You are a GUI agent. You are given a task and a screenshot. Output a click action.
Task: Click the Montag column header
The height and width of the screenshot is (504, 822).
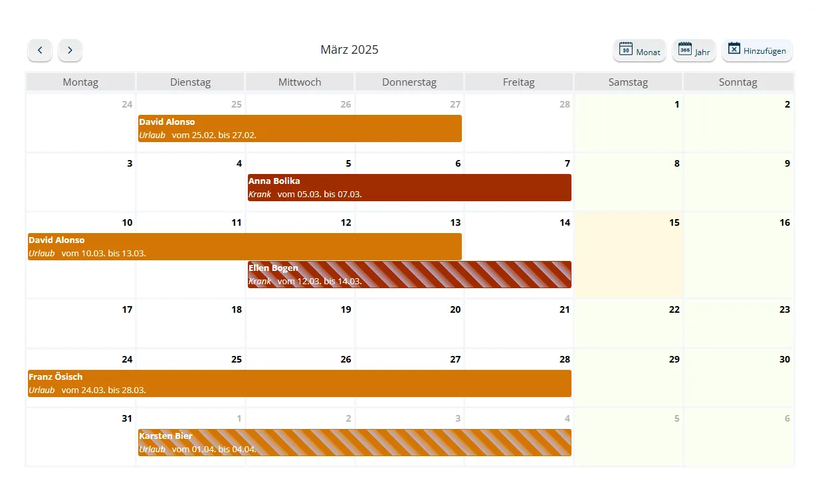coord(80,82)
